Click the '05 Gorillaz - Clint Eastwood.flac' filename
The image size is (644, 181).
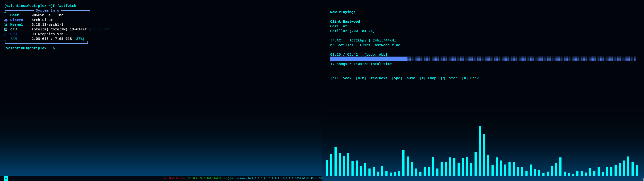(x=365, y=45)
